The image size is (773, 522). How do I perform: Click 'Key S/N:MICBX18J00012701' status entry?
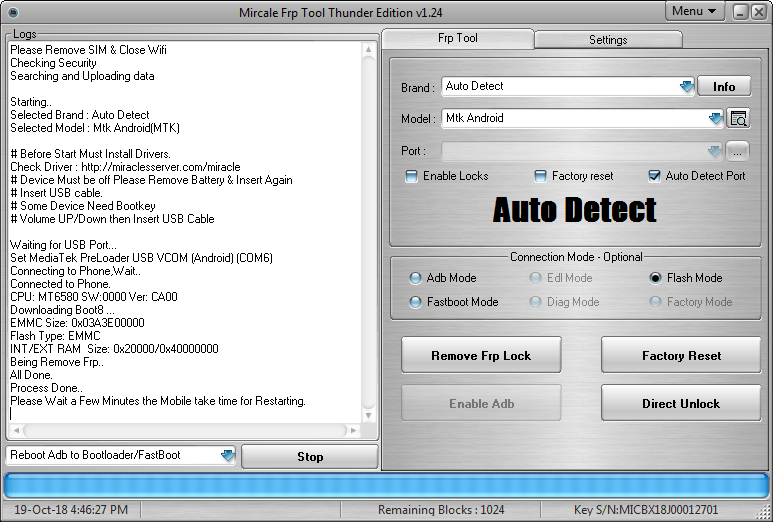click(x=646, y=510)
